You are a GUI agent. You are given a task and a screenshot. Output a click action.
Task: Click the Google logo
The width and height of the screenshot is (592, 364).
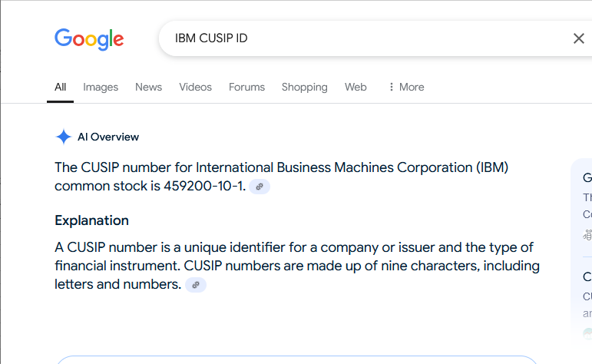(89, 39)
